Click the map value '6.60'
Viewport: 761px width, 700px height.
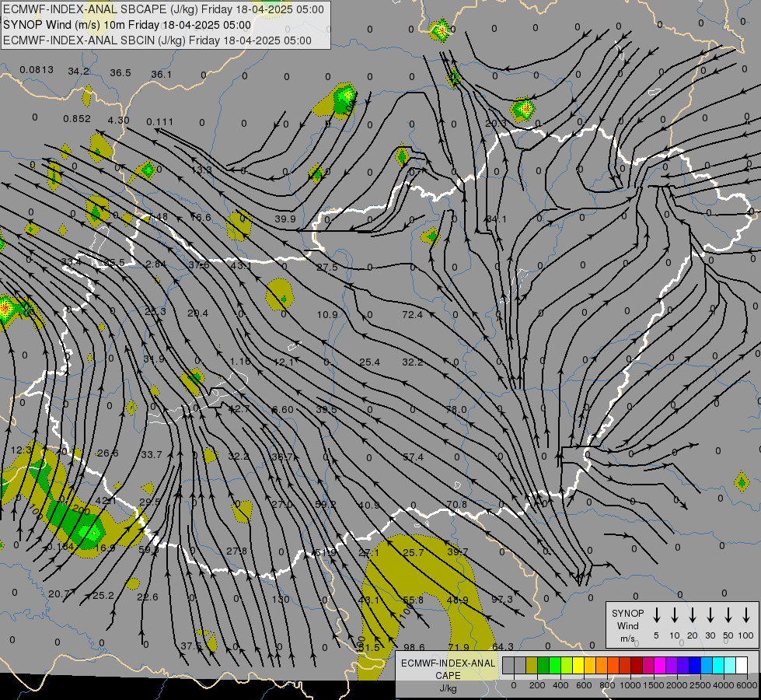pos(283,410)
